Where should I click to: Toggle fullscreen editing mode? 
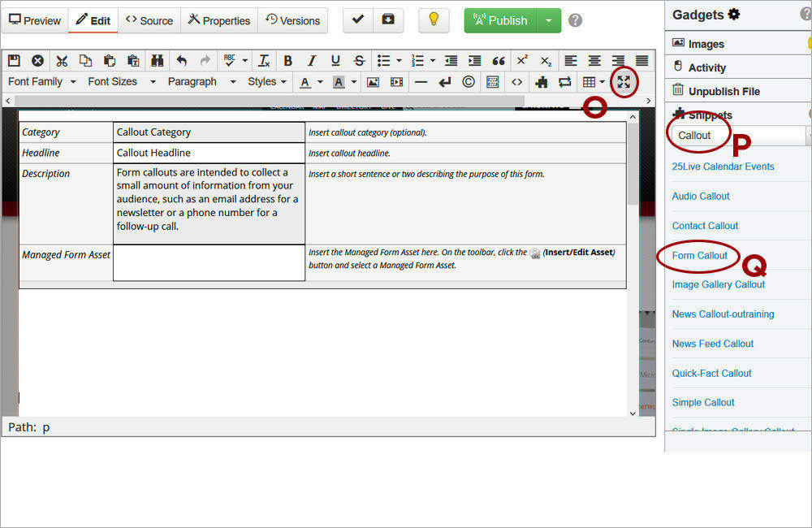click(624, 81)
